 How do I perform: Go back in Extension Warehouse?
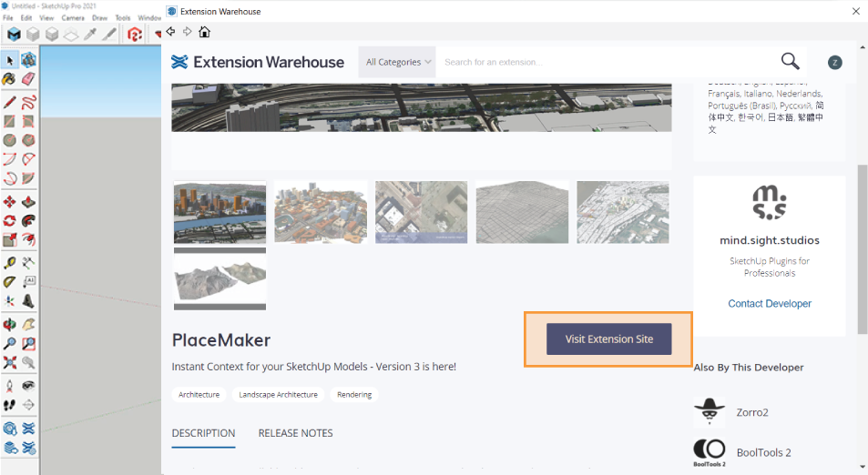tap(170, 32)
